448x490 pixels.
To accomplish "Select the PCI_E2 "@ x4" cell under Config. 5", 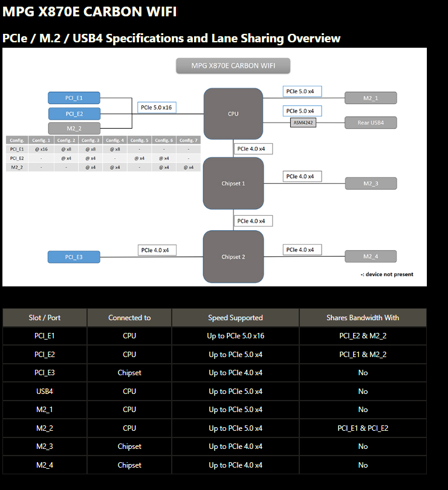I will [140, 158].
